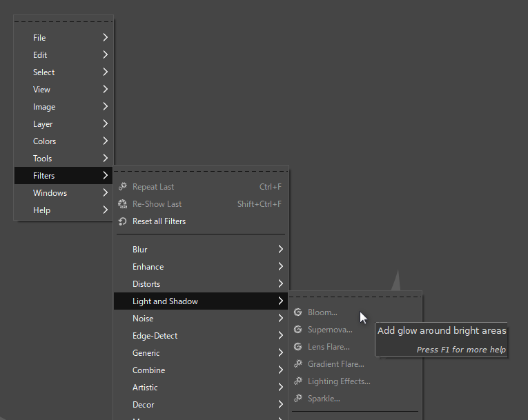528x420 pixels.
Task: Expand the Blur submenu arrow
Action: pyautogui.click(x=280, y=249)
